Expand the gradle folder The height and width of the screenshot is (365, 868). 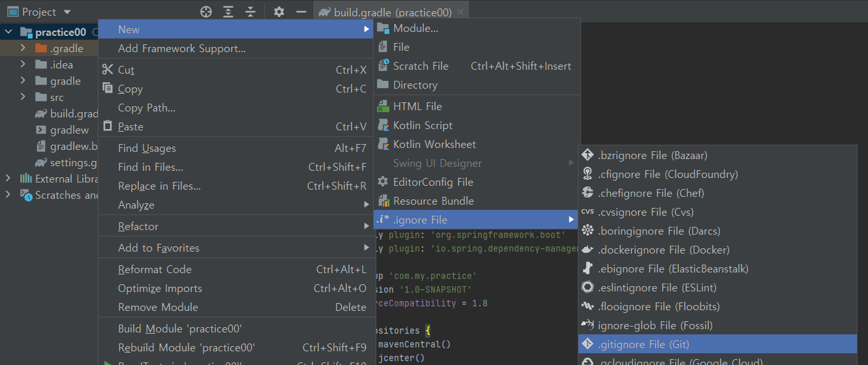pyautogui.click(x=23, y=81)
